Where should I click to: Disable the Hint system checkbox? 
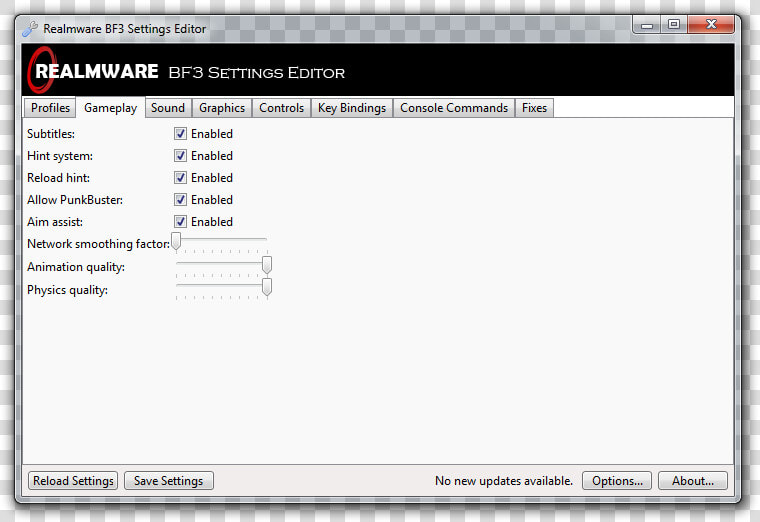click(x=180, y=156)
